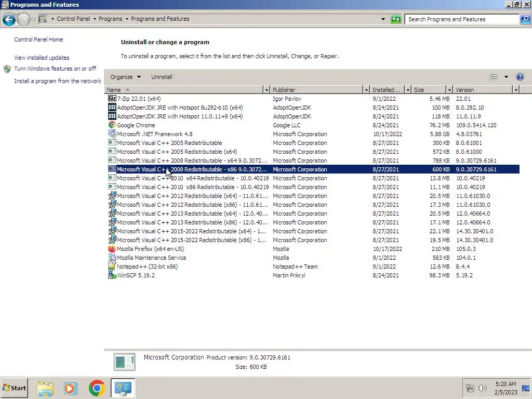
Task: Open the Publisher column filter dropdown
Action: [x=366, y=90]
